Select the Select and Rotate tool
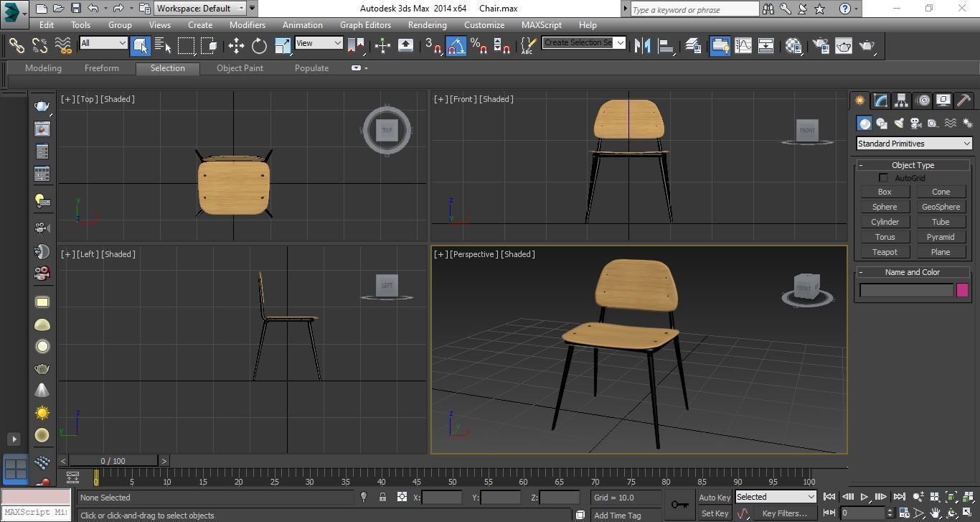Screen dimensions: 980x522 pos(259,45)
